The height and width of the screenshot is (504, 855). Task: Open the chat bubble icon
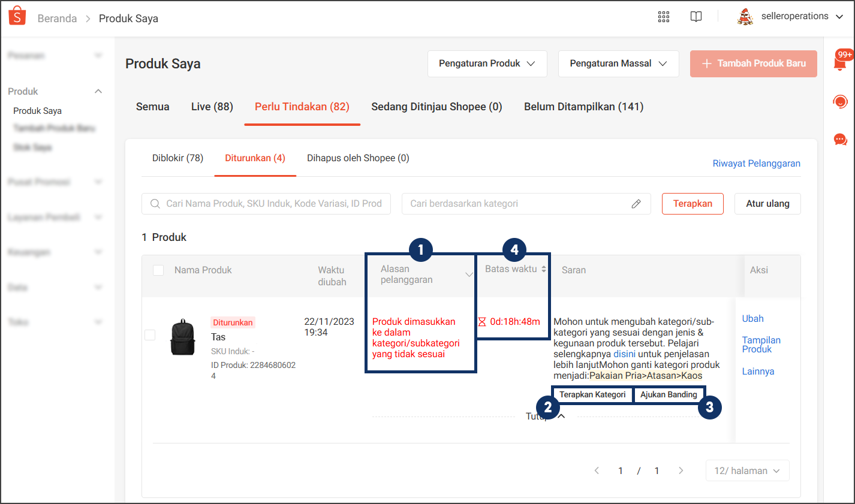tap(840, 140)
